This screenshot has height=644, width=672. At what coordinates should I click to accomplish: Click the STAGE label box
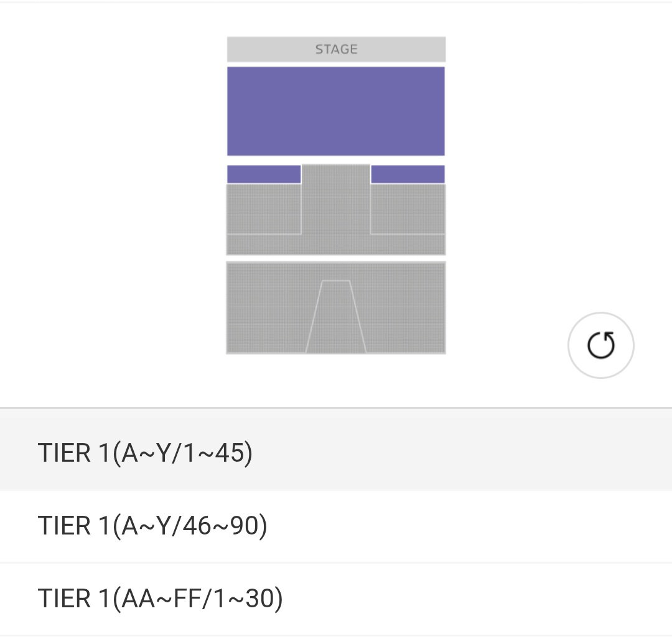[x=336, y=49]
